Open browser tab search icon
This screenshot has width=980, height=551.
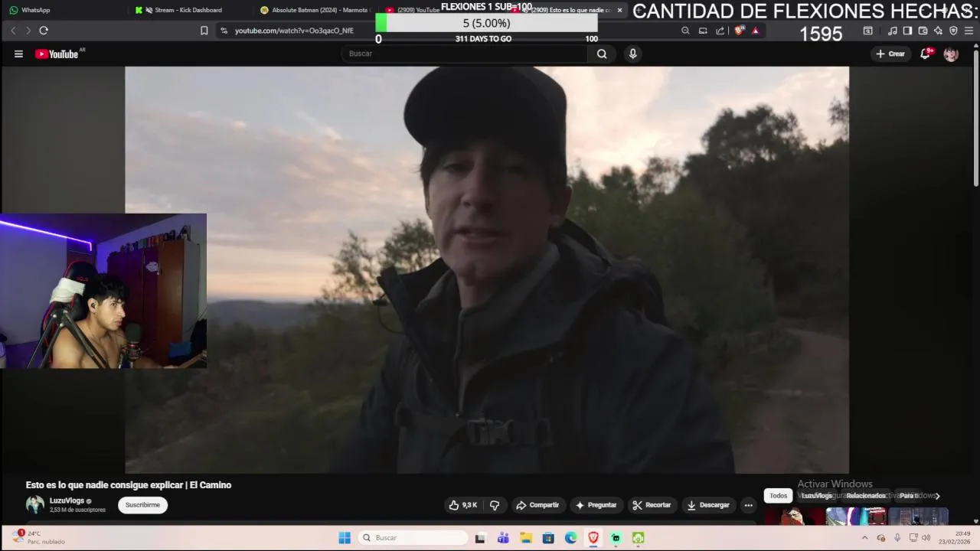867,31
